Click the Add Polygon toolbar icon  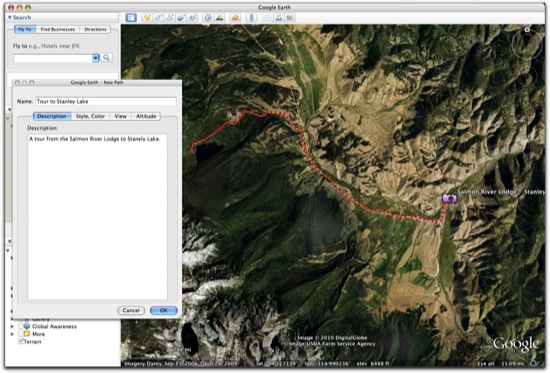158,18
